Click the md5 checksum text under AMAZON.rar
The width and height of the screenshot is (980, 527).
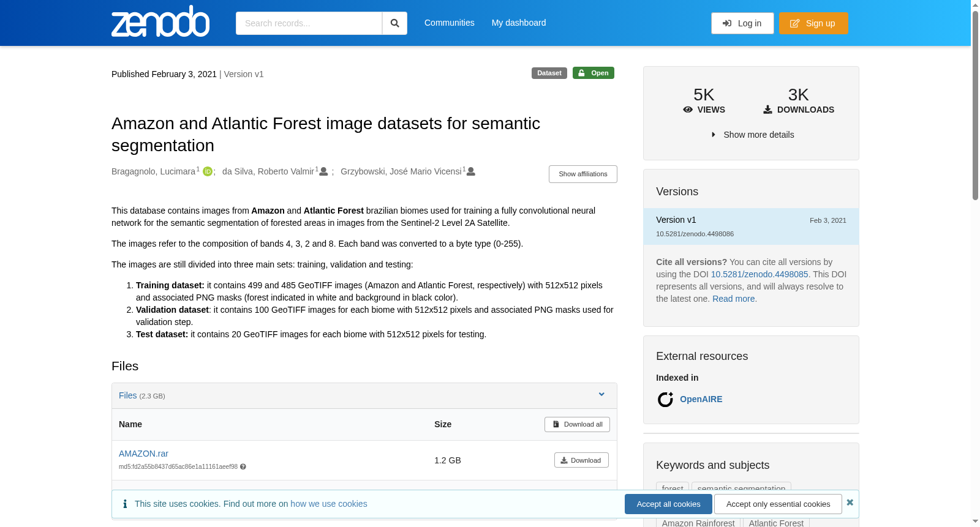pos(178,467)
